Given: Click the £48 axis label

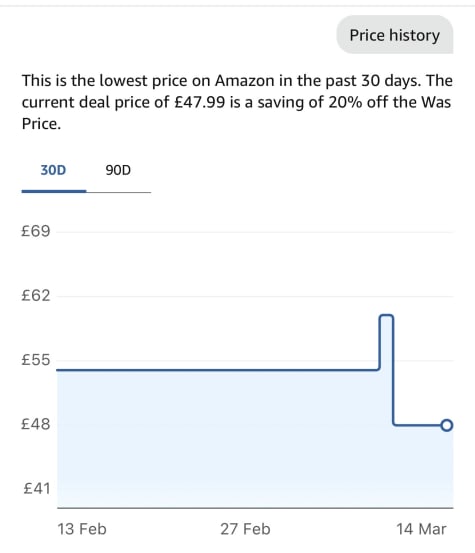Looking at the screenshot, I should 36,424.
